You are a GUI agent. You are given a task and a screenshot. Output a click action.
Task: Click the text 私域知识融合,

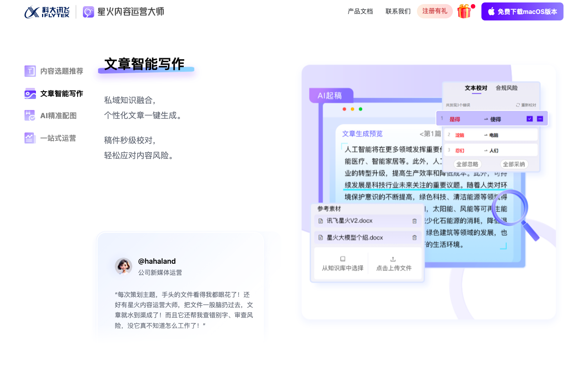(130, 100)
